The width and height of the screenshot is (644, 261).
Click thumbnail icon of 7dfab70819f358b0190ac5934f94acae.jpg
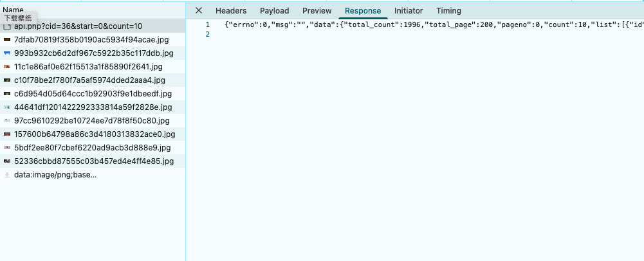coord(7,40)
